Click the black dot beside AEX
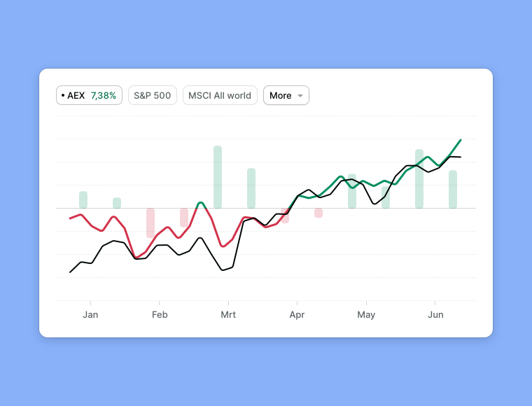The image size is (532, 406). coord(63,95)
